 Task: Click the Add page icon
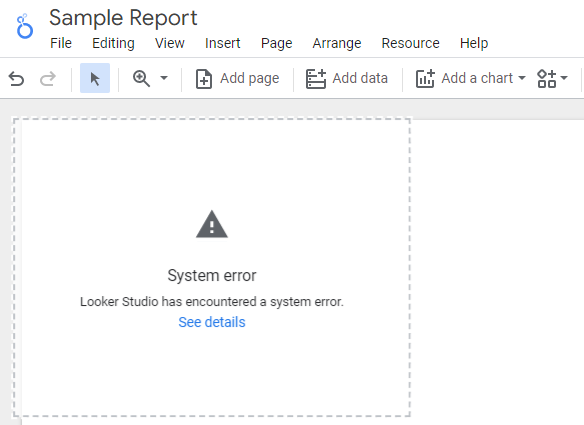pyautogui.click(x=204, y=79)
